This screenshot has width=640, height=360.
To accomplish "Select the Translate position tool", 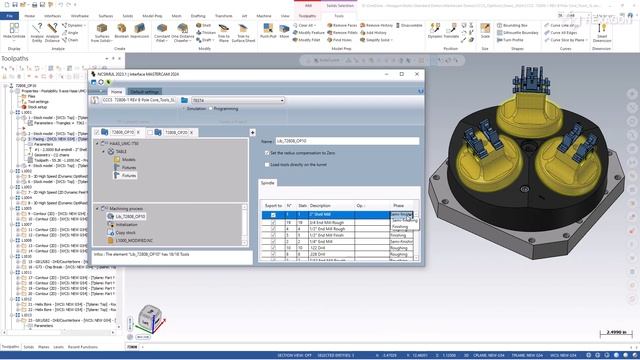I will point(451,31).
